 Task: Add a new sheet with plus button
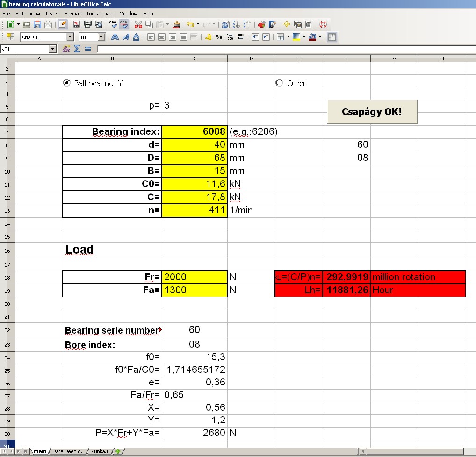point(118,451)
